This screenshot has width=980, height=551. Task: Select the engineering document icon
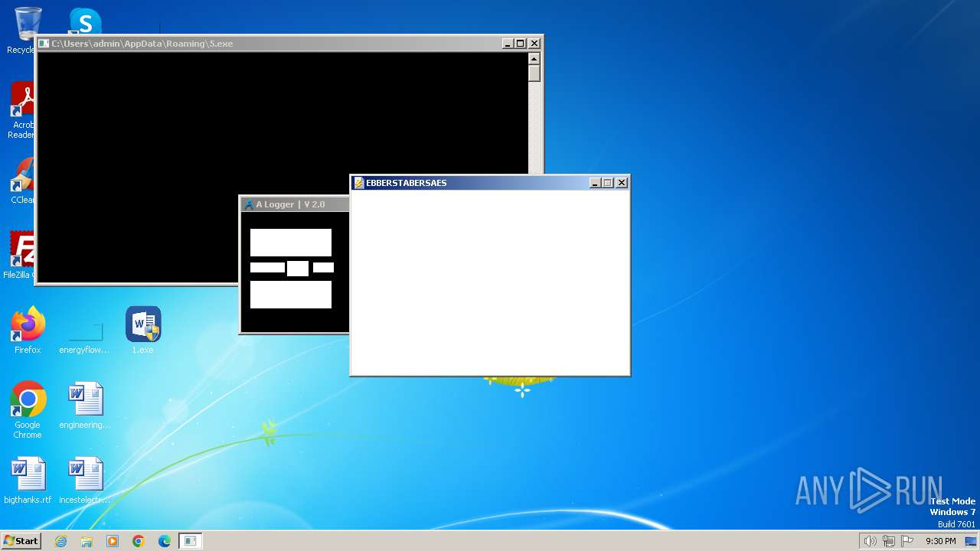84,405
